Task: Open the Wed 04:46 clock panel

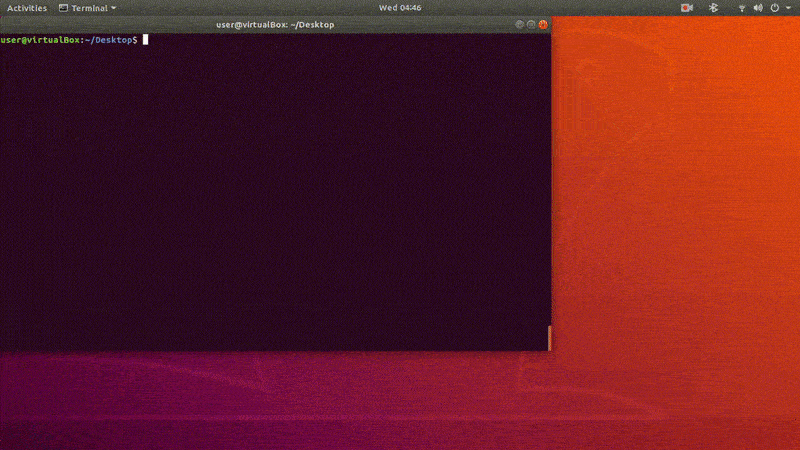Action: (x=400, y=8)
